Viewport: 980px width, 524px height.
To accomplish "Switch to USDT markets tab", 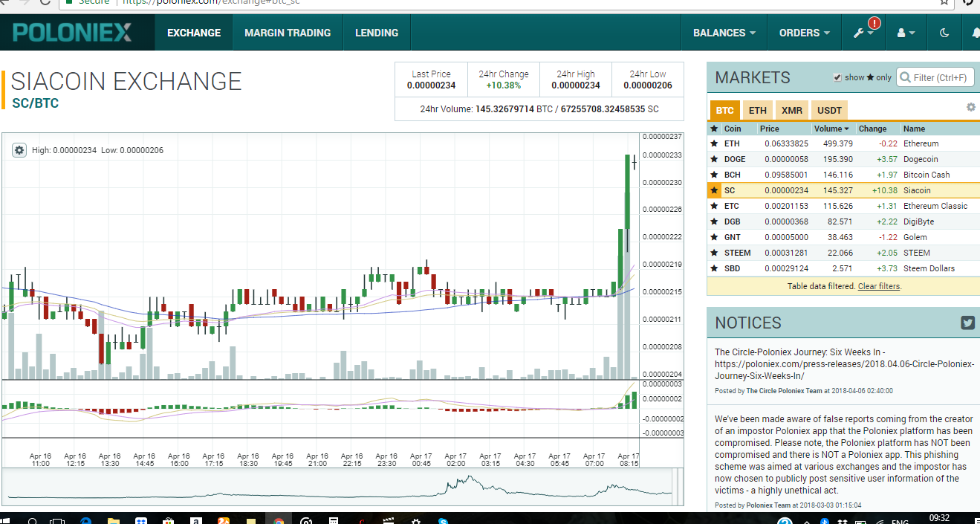I will click(x=829, y=110).
